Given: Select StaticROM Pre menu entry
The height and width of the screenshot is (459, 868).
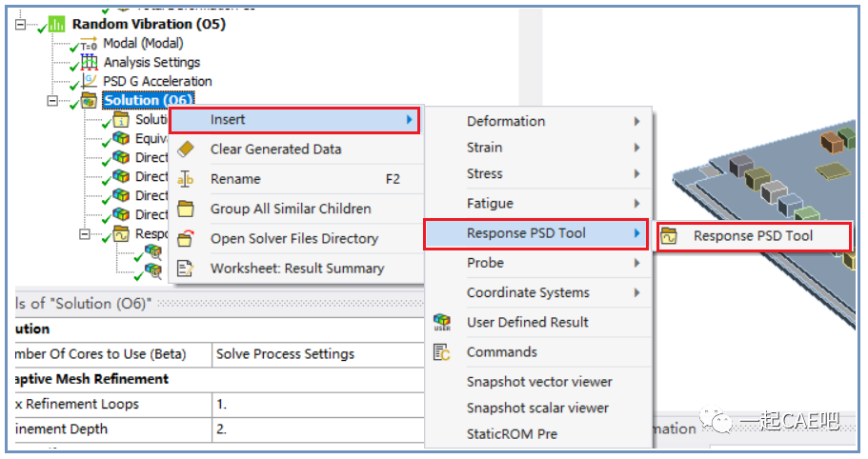Looking at the screenshot, I should pyautogui.click(x=537, y=434).
